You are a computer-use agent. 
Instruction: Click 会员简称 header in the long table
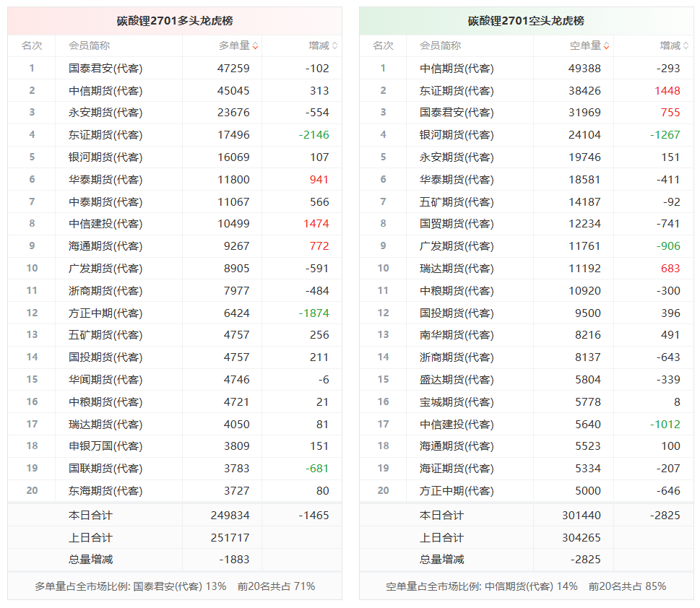coord(90,45)
